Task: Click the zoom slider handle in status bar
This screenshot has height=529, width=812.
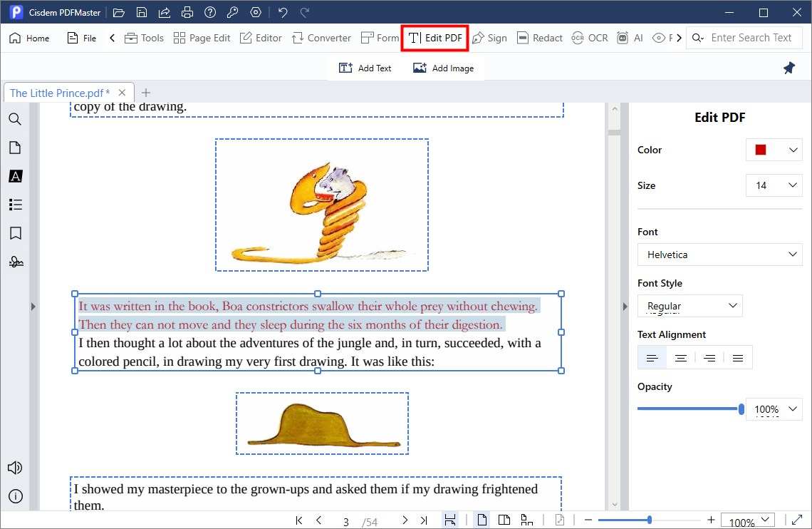Action: [x=649, y=520]
